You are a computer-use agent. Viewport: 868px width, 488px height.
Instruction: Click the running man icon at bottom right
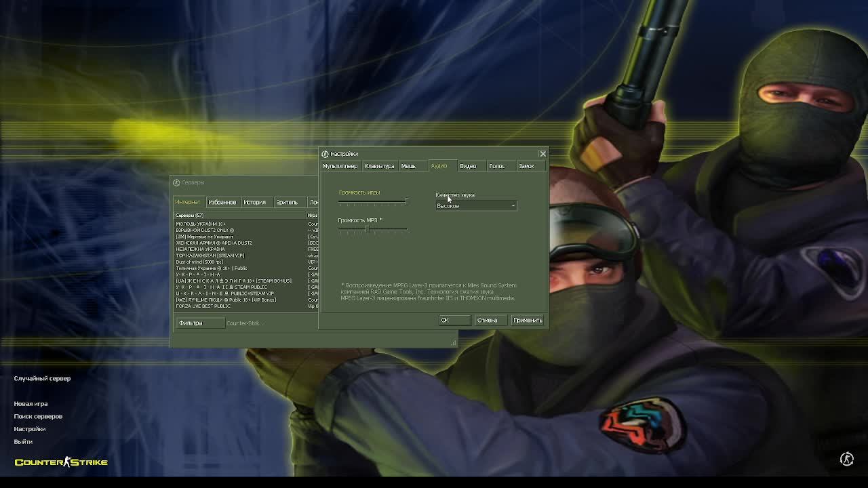pyautogui.click(x=847, y=460)
